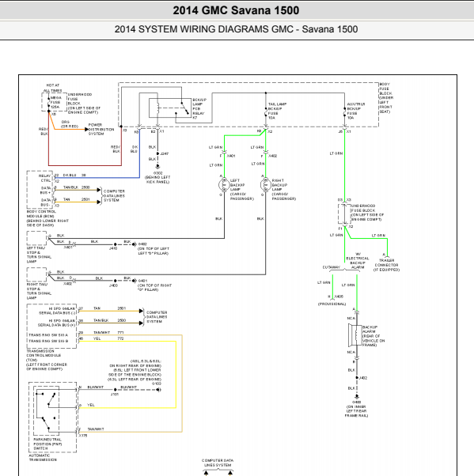474x476 pixels.
Task: Click the G402 ground symbol on left D pillar
Action: tap(134, 244)
